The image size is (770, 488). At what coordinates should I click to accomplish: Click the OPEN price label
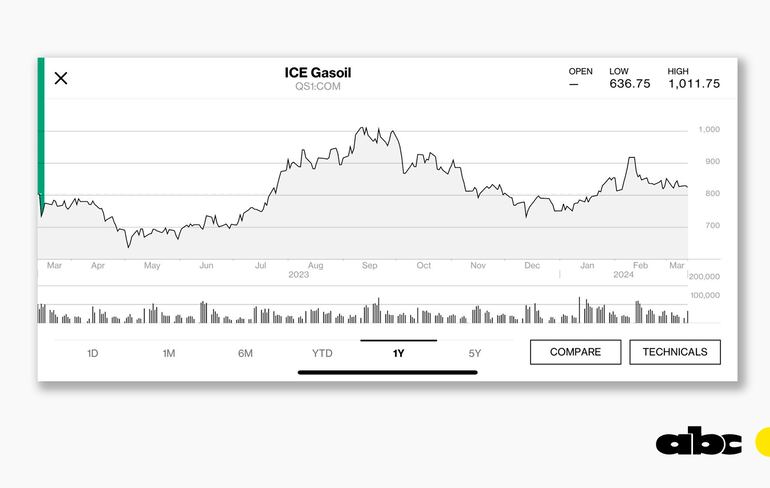(x=580, y=72)
